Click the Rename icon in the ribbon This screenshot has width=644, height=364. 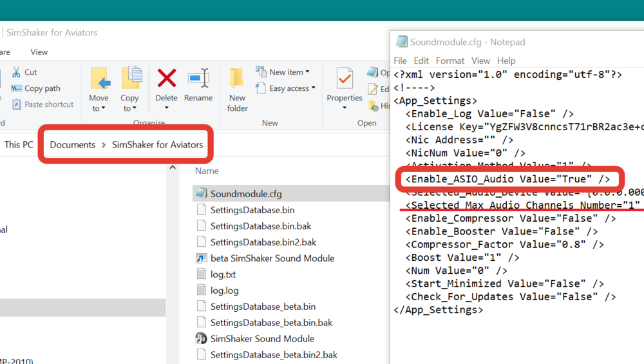pos(198,78)
